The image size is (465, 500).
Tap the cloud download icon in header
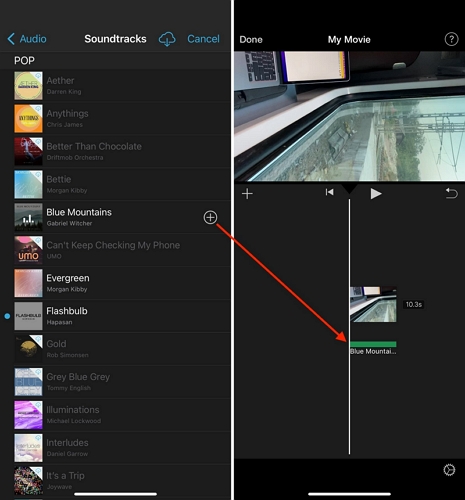(167, 39)
